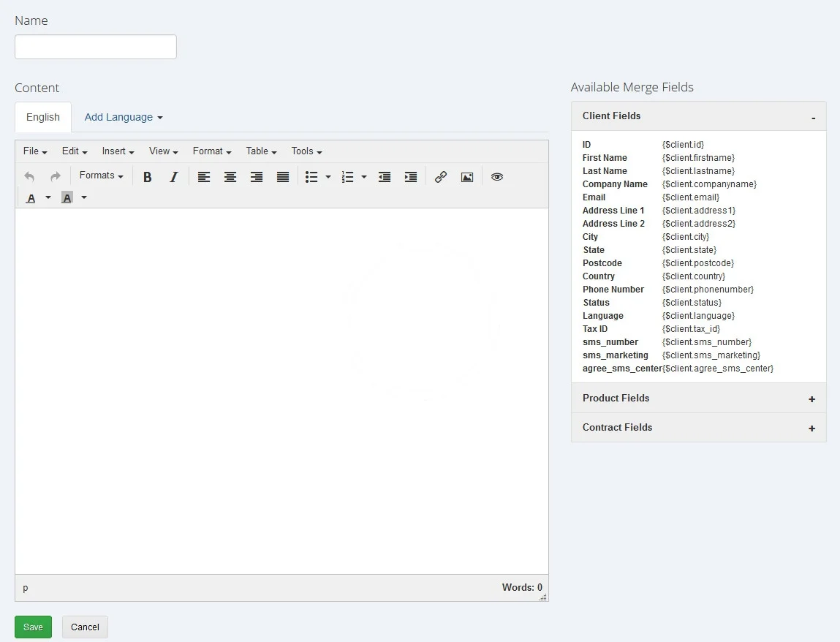
Task: Open the Insert menu
Action: (118, 151)
